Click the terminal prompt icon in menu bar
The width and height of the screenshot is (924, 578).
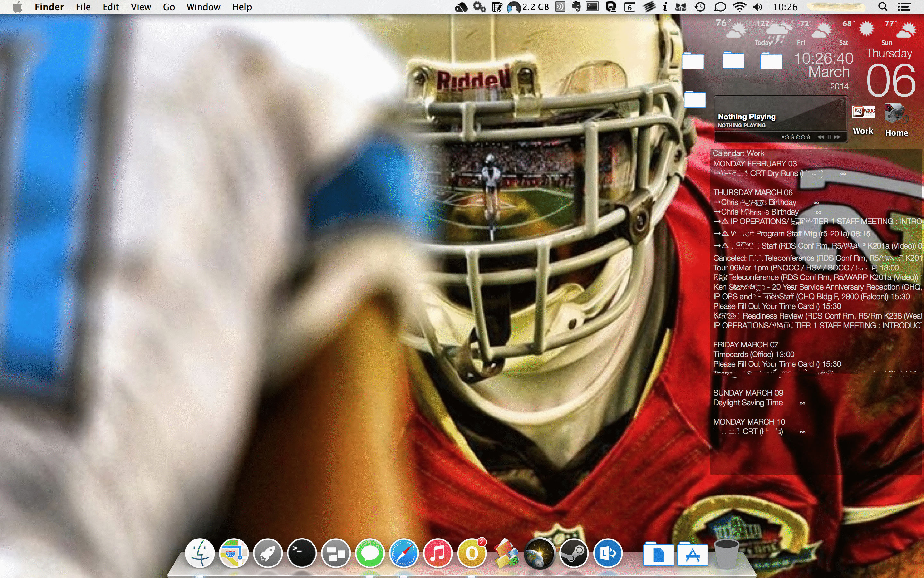593,6
